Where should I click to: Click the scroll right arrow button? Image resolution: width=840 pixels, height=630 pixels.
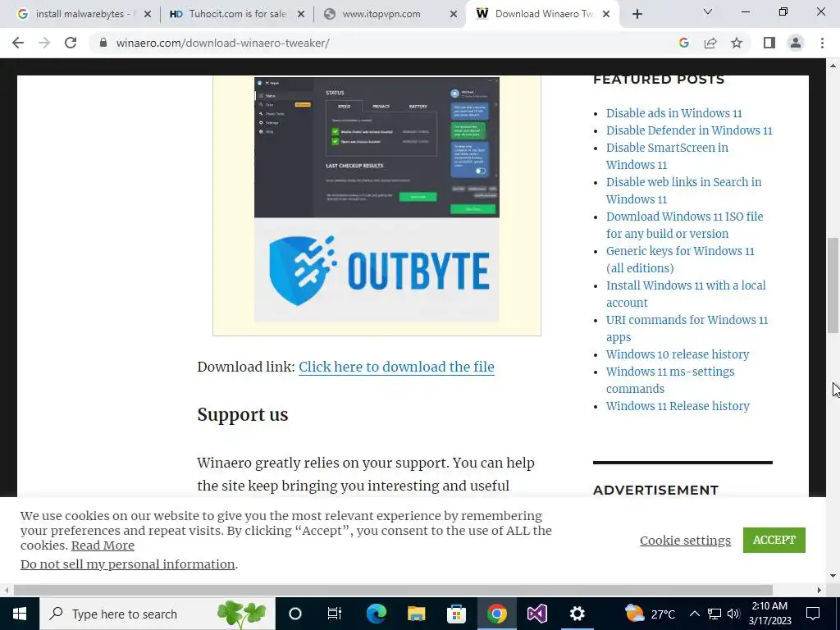[x=819, y=590]
